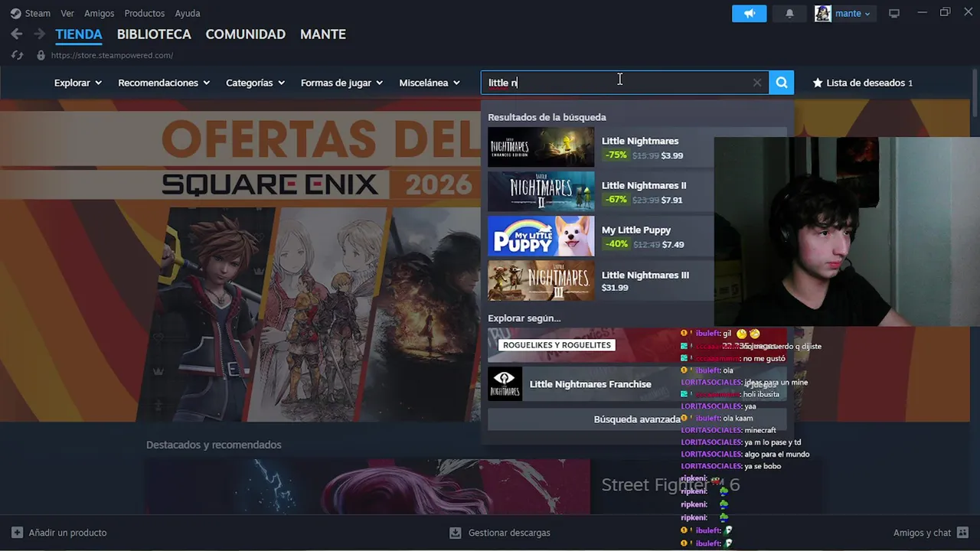This screenshot has width=980, height=551.
Task: Click the My Little Puppy title text
Action: (x=636, y=230)
